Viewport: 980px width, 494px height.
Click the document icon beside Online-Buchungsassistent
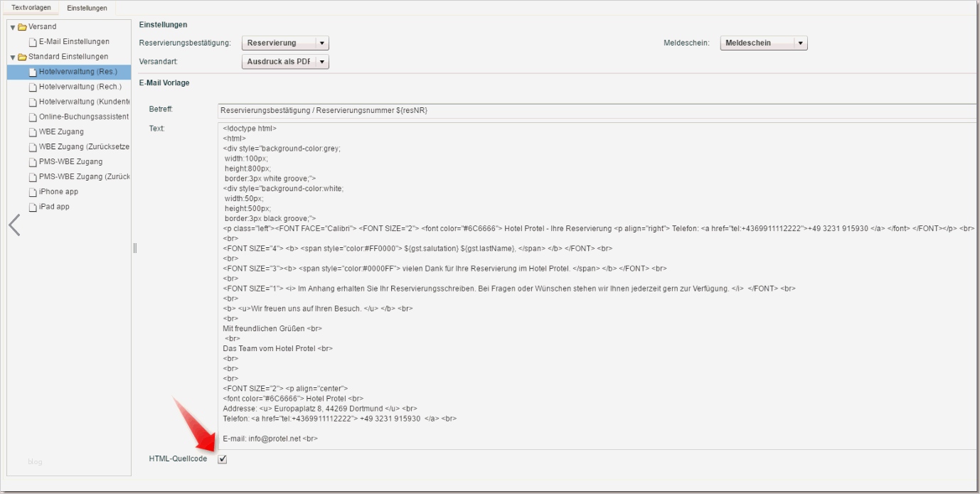33,117
